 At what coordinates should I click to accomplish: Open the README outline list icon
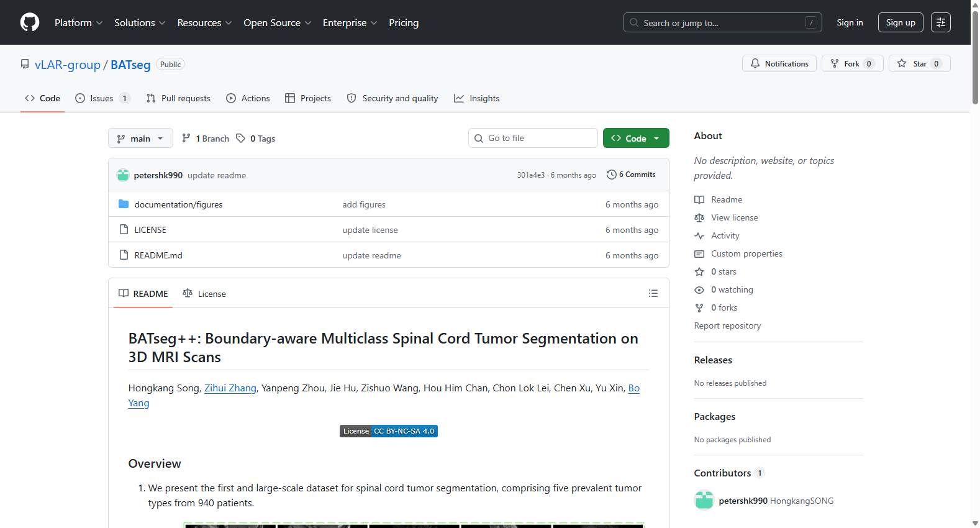click(653, 293)
